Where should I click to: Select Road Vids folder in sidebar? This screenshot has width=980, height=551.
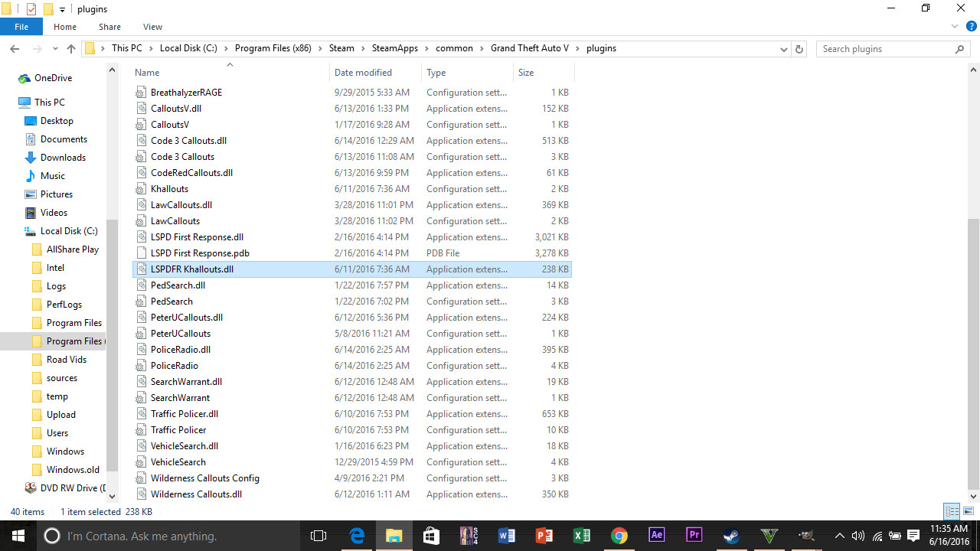(x=66, y=360)
